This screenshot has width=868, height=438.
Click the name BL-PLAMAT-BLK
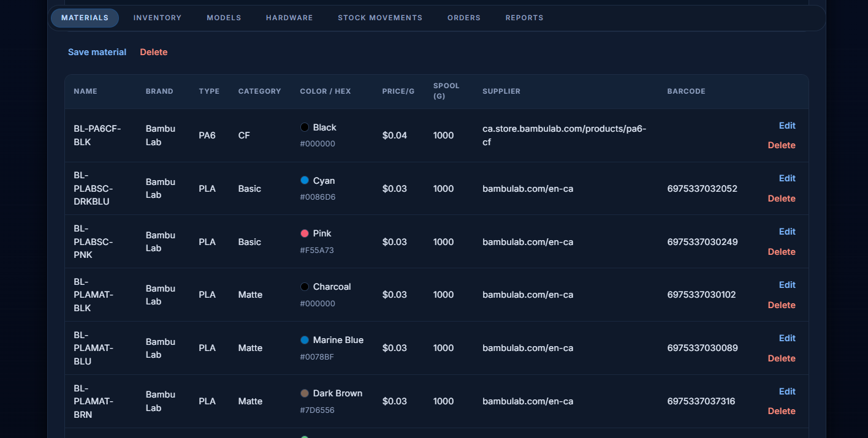point(93,295)
